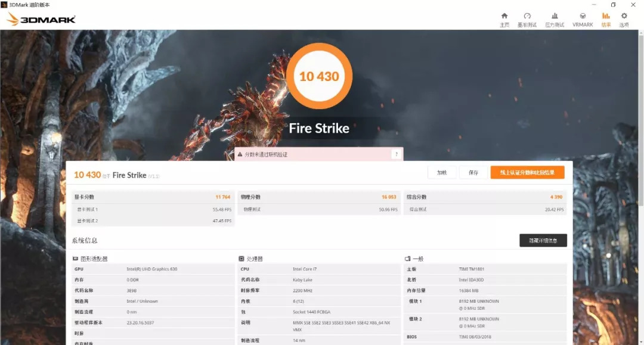Open the 基准测试 benchmark gauge icon
This screenshot has width=644, height=345.
click(x=527, y=18)
